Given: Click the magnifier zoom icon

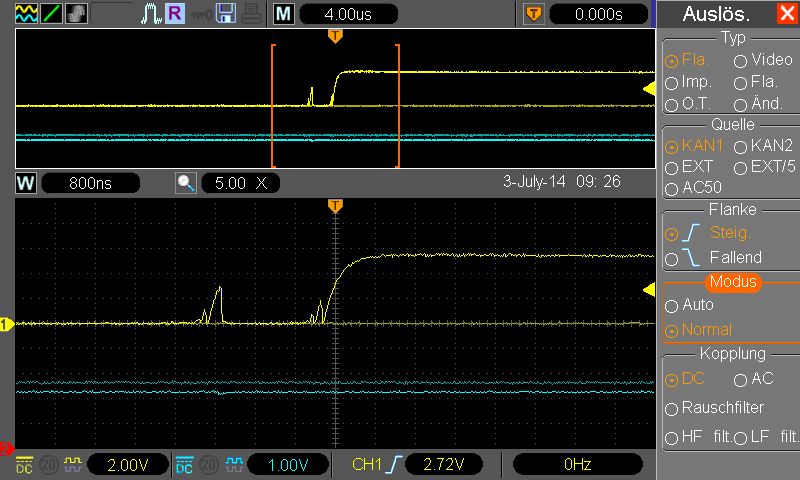Looking at the screenshot, I should (x=186, y=183).
